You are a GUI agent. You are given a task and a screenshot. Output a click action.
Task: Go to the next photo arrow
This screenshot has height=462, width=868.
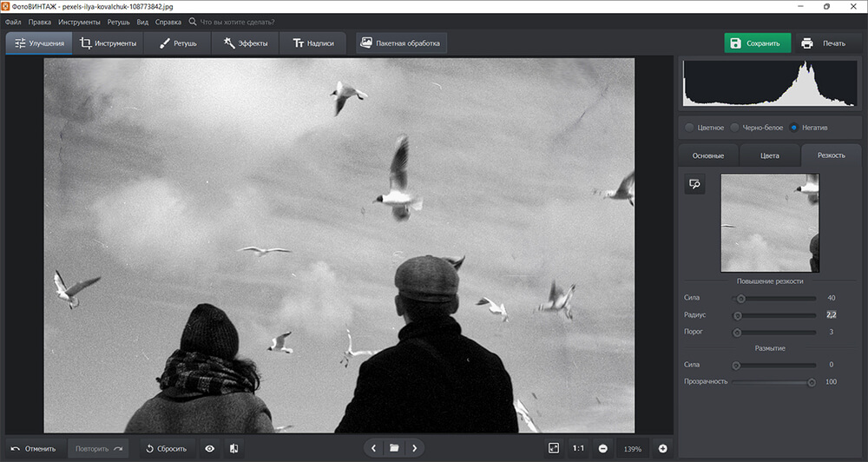click(415, 448)
